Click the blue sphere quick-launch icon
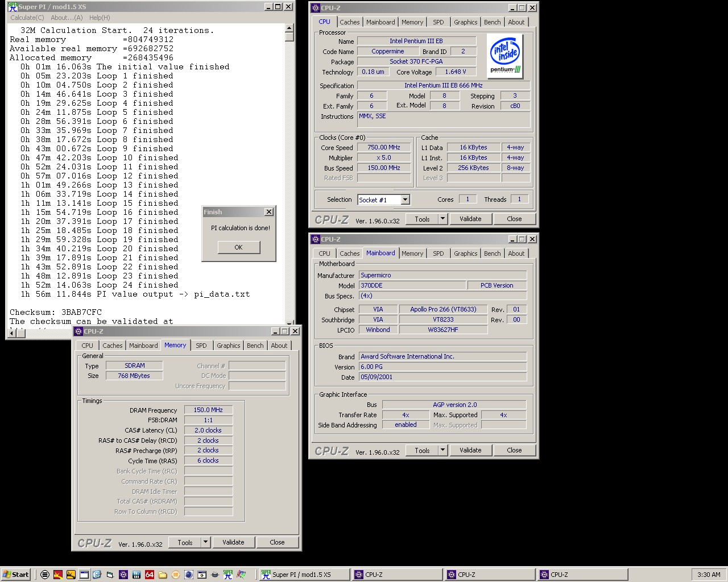 [189, 575]
